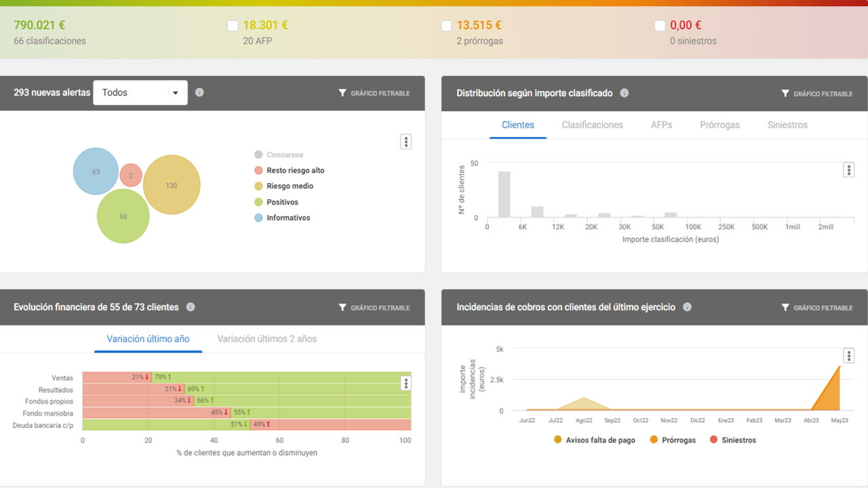This screenshot has height=488, width=868.
Task: Open three-dot menu on alerts bubble chart
Action: pyautogui.click(x=406, y=142)
